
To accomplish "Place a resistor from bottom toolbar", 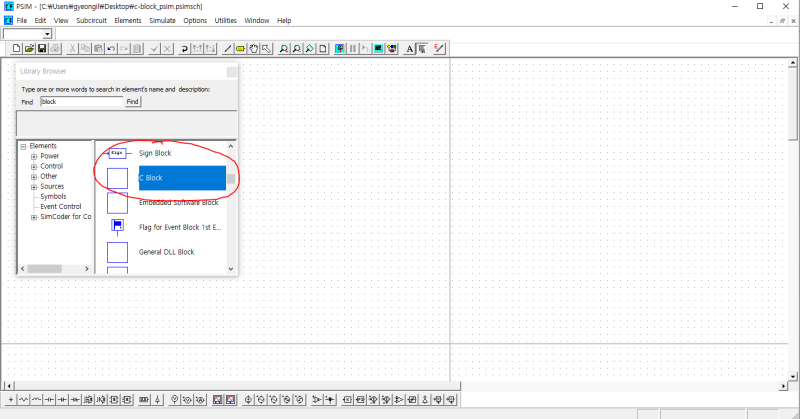I will pos(23,400).
